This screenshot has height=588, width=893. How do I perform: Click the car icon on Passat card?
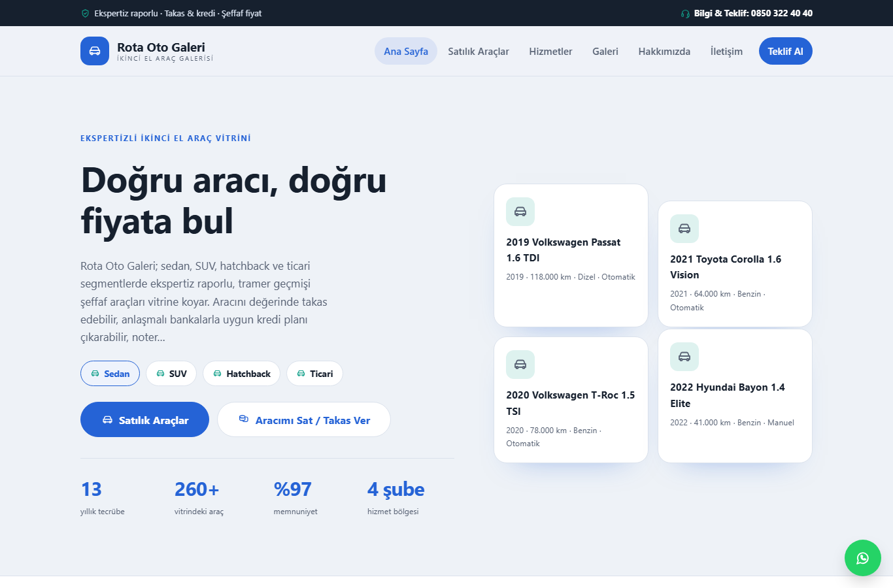coord(520,212)
